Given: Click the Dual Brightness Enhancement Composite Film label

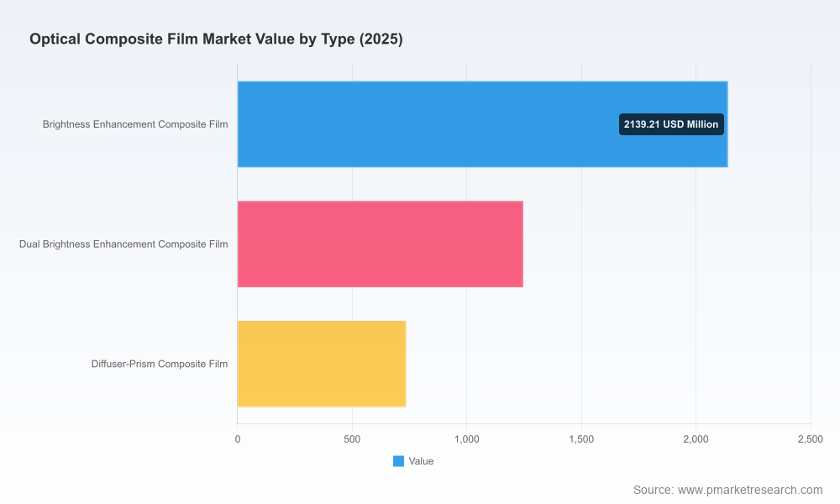Looking at the screenshot, I should point(123,244).
